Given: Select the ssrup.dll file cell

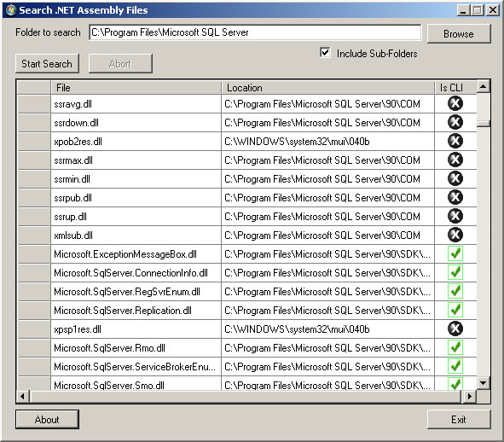Looking at the screenshot, I should (x=136, y=216).
